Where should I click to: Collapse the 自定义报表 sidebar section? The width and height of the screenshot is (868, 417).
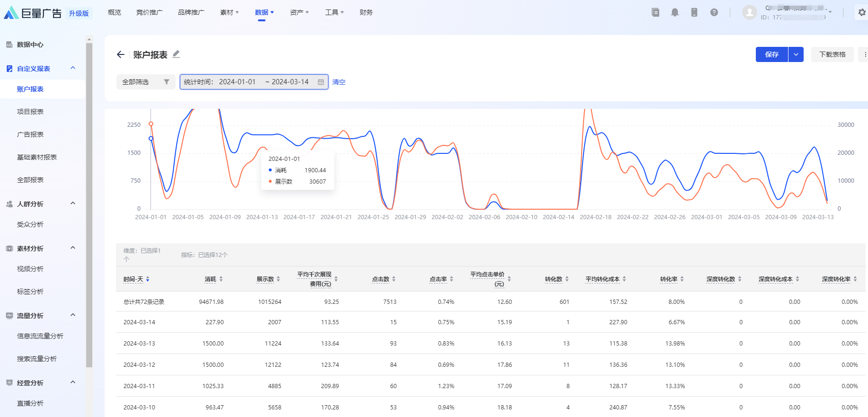pos(73,68)
